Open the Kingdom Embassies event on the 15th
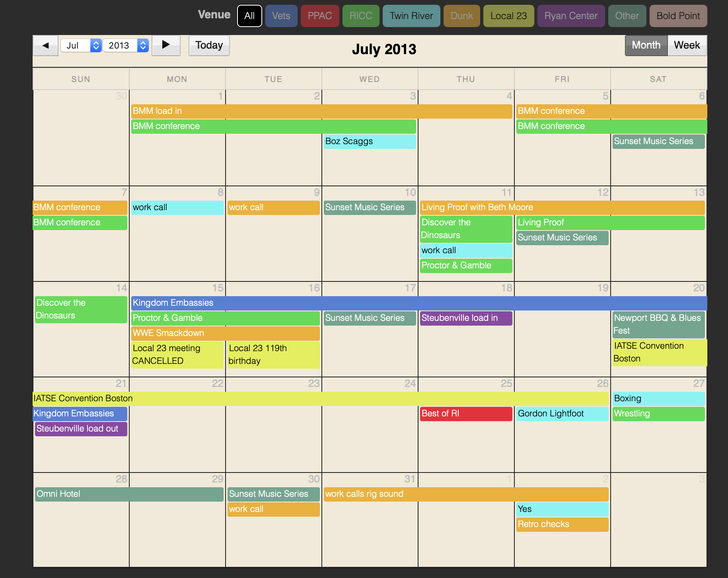 (x=419, y=303)
